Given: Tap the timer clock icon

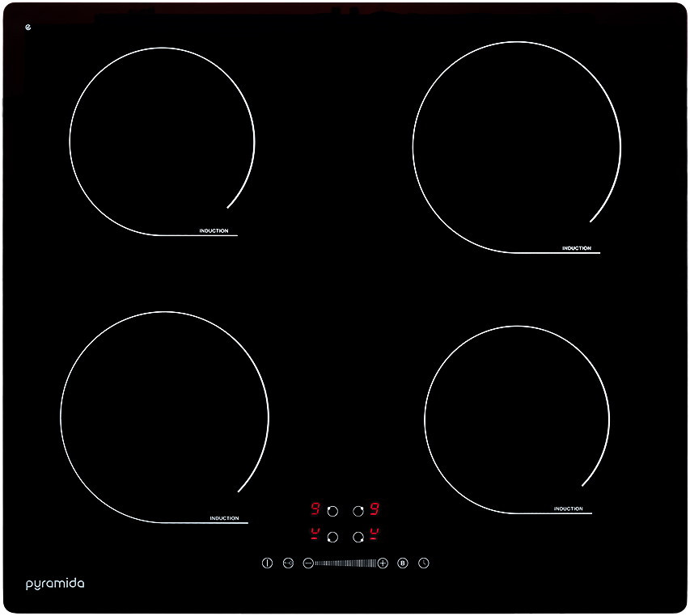Looking at the screenshot, I should click(x=423, y=563).
